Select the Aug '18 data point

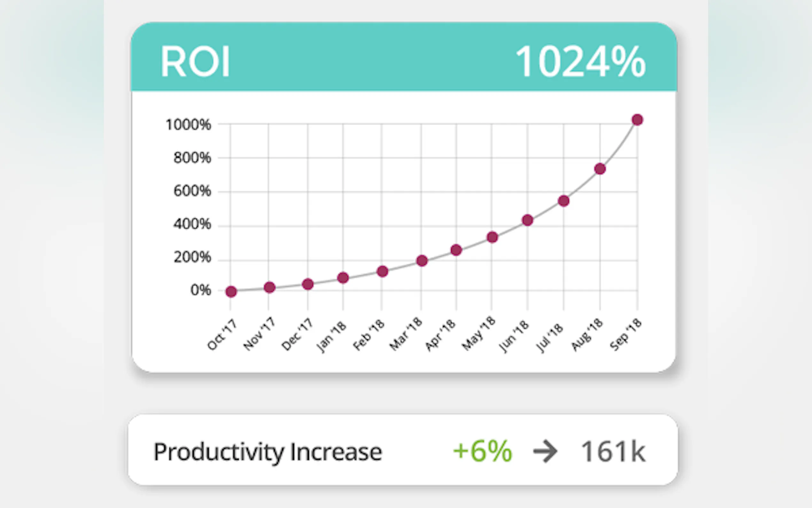click(x=600, y=169)
